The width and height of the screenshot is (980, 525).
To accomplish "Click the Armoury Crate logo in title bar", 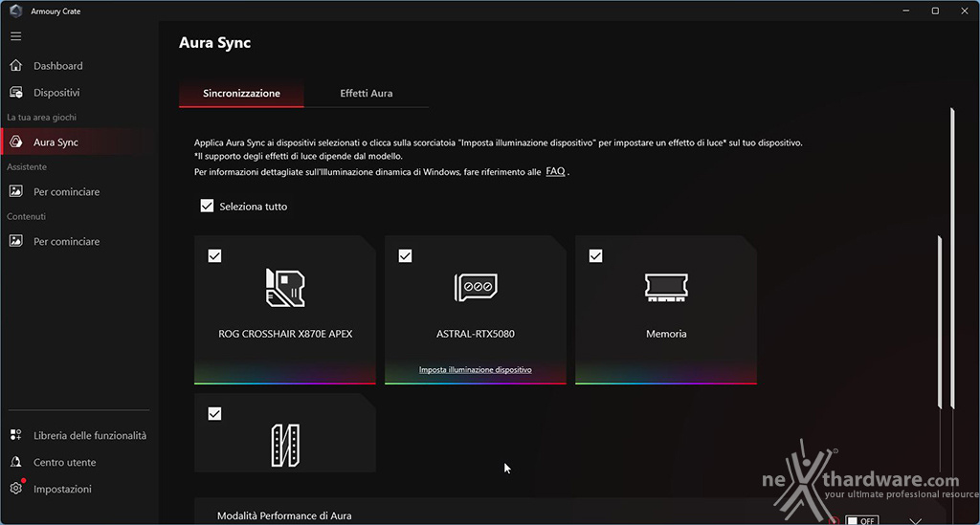I will tap(16, 11).
